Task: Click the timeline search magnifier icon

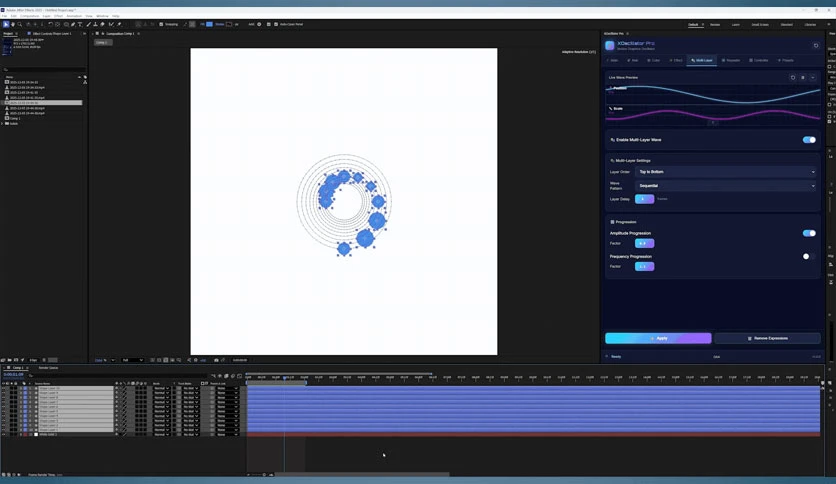Action: (31, 375)
